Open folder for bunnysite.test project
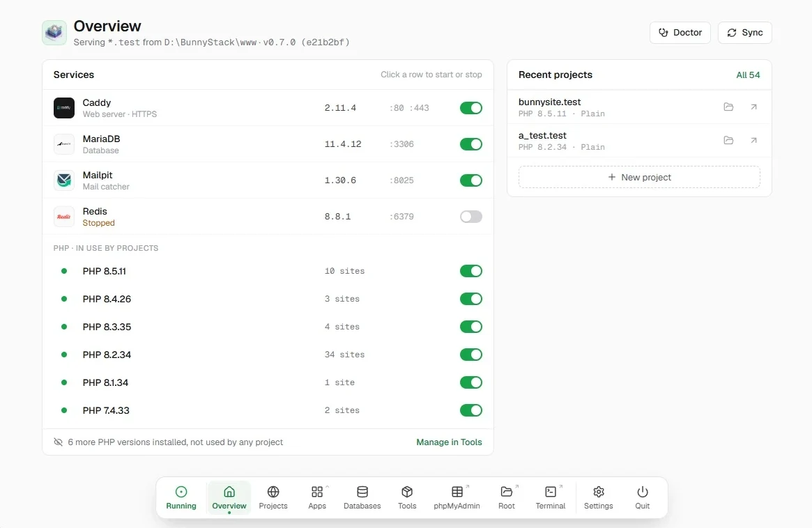This screenshot has width=812, height=528. pyautogui.click(x=728, y=107)
